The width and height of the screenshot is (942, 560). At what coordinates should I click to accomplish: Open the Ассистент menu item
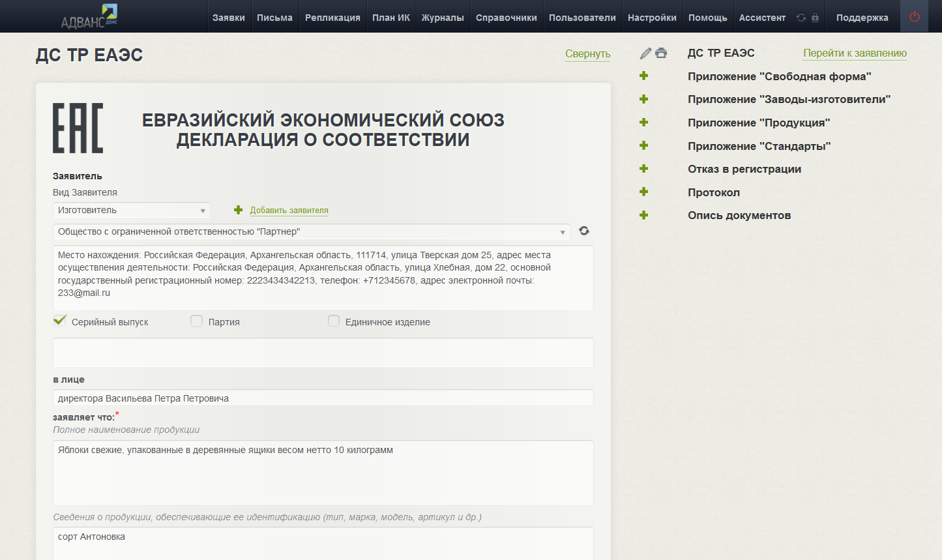[762, 18]
